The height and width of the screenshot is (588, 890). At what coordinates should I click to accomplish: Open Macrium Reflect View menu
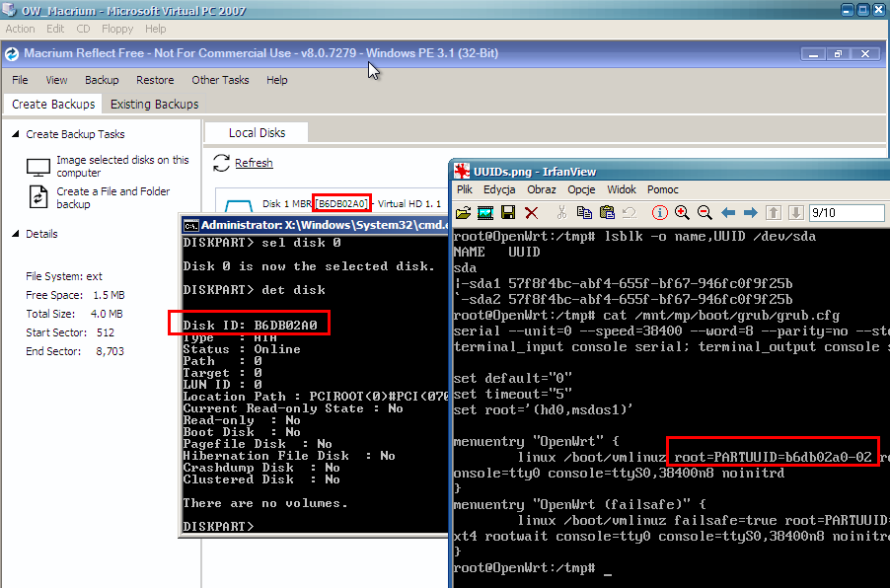[56, 80]
